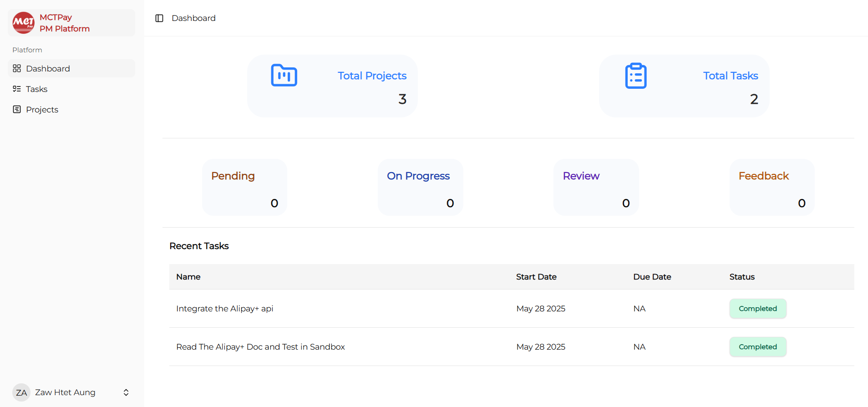Click the Name column header
This screenshot has height=407, width=868.
pos(188,277)
